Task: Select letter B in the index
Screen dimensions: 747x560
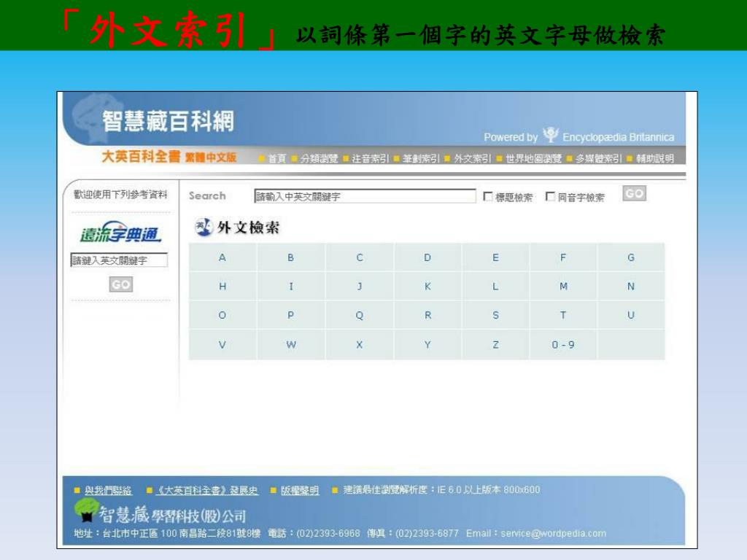Action: (290, 257)
